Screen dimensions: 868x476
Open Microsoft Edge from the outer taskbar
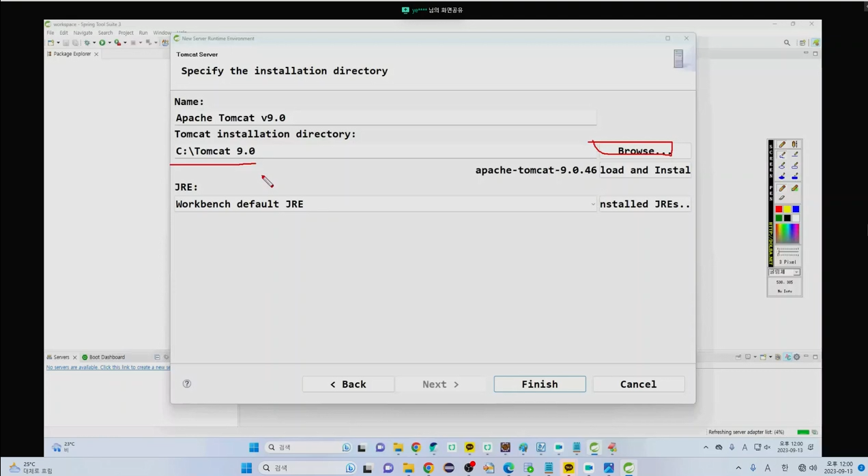[508, 468]
